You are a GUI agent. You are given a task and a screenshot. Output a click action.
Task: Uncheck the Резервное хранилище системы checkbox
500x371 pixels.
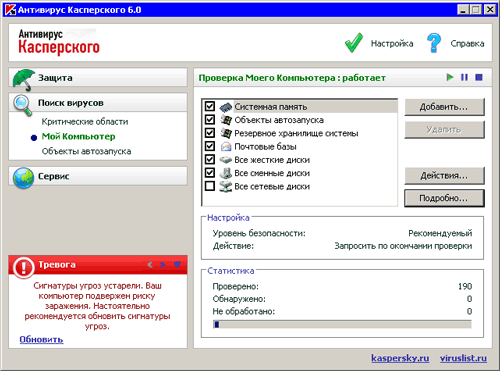coord(210,133)
